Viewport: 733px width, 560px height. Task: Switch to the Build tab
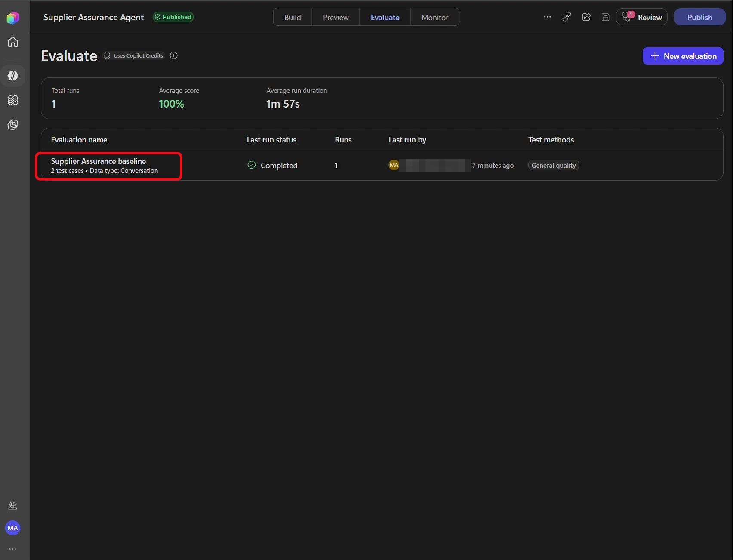click(293, 17)
